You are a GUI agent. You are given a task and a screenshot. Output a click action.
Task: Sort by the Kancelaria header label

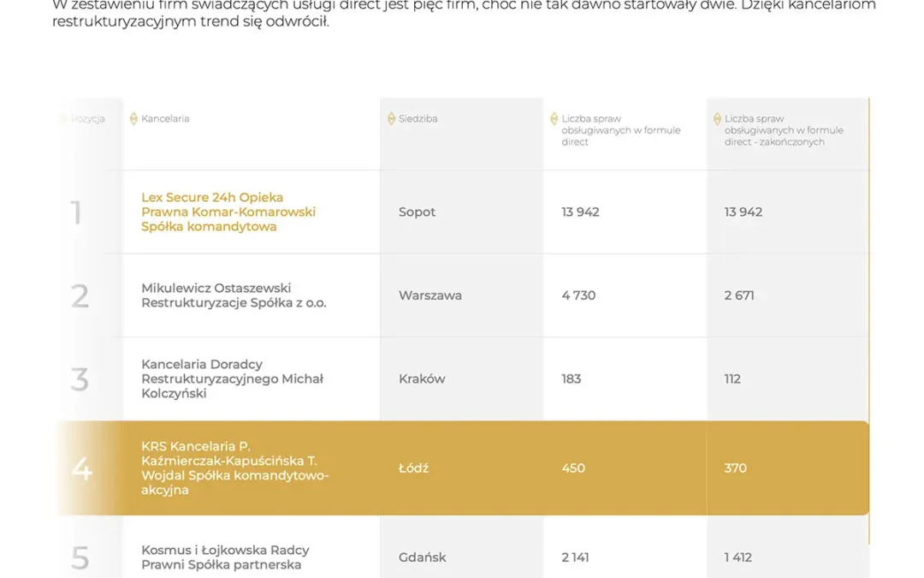pos(165,118)
